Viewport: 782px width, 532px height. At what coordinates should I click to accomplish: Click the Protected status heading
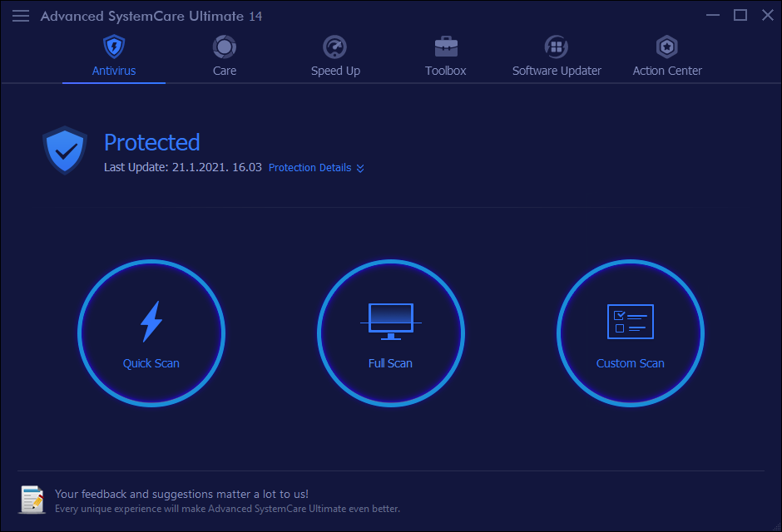[152, 142]
